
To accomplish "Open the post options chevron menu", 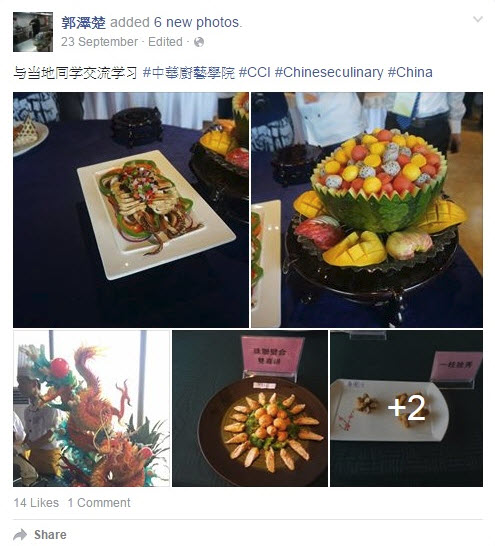I will (478, 19).
